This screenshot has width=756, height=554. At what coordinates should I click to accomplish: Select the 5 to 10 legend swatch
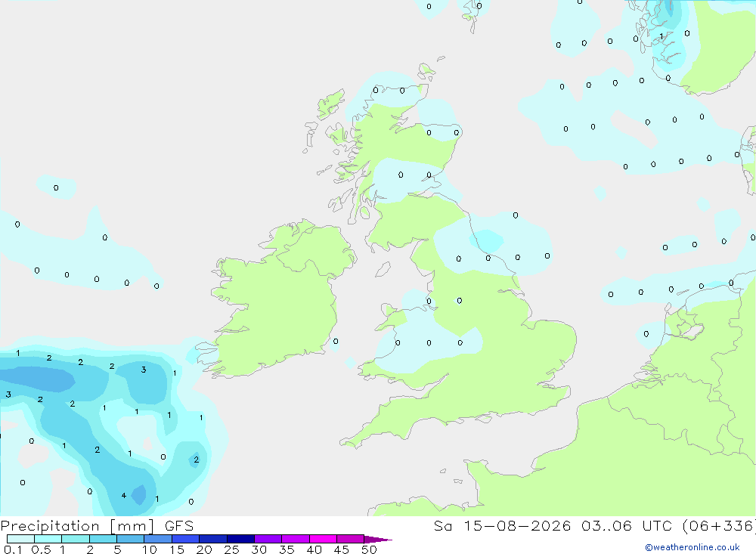130,539
